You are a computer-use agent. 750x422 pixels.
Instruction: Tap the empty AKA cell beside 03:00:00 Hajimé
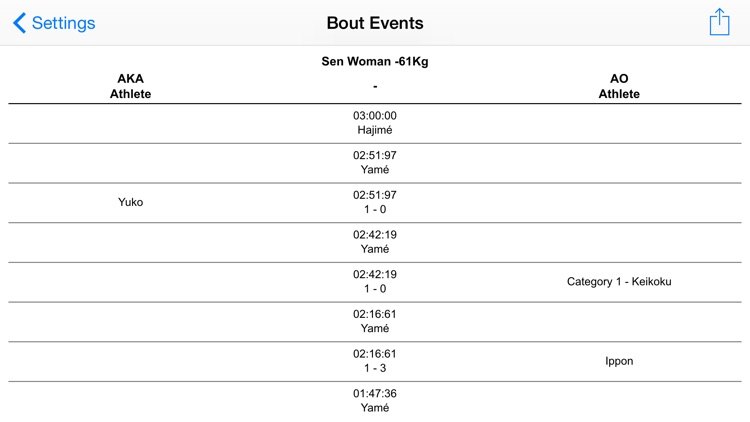pyautogui.click(x=130, y=123)
